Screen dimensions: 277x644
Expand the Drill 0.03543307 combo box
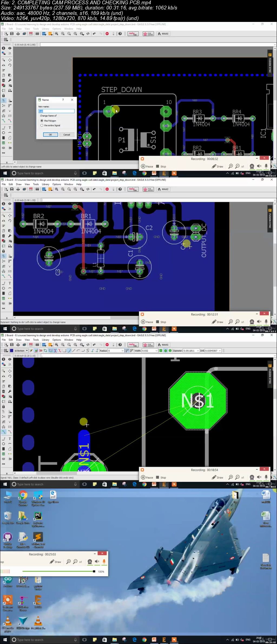point(220,351)
